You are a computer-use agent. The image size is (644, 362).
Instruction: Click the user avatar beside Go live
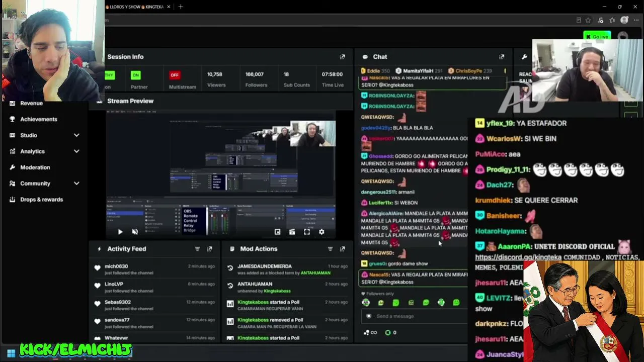(623, 36)
